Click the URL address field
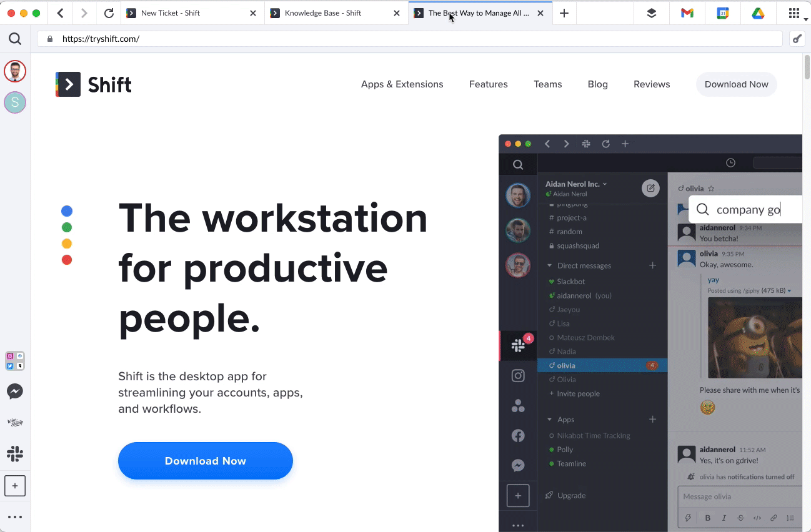The height and width of the screenshot is (532, 811). click(x=410, y=39)
